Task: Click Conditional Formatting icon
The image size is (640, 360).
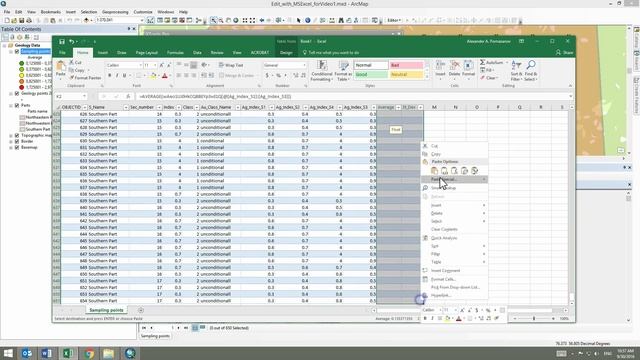Action: 322,66
